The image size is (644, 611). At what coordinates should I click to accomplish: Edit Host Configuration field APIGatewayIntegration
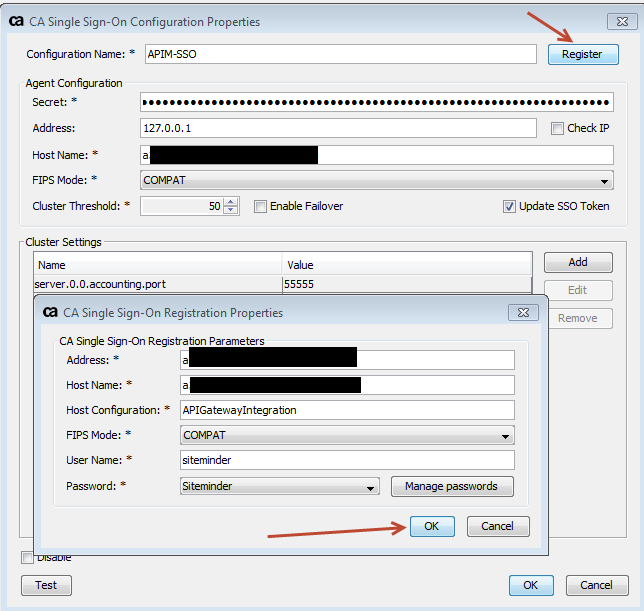[x=347, y=410]
